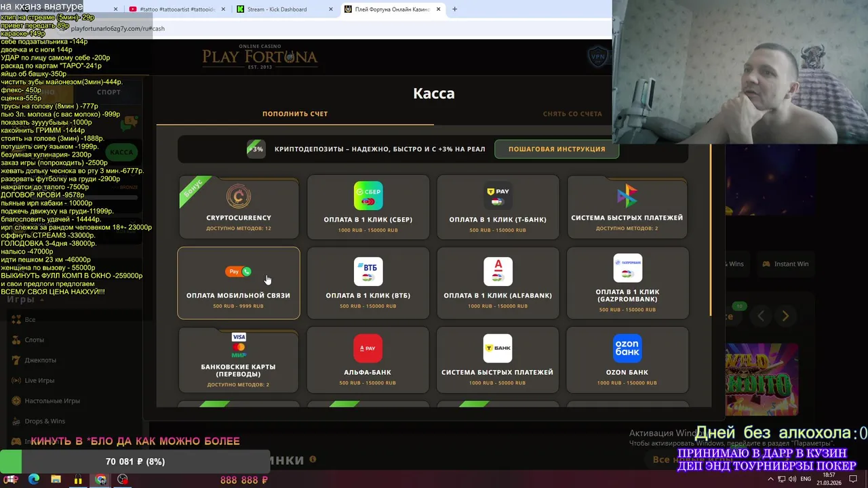Show hidden system tray icons

(x=770, y=479)
